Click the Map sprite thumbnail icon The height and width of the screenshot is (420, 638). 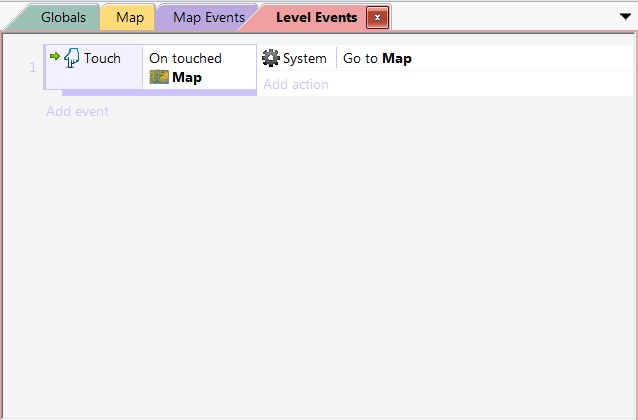point(159,77)
